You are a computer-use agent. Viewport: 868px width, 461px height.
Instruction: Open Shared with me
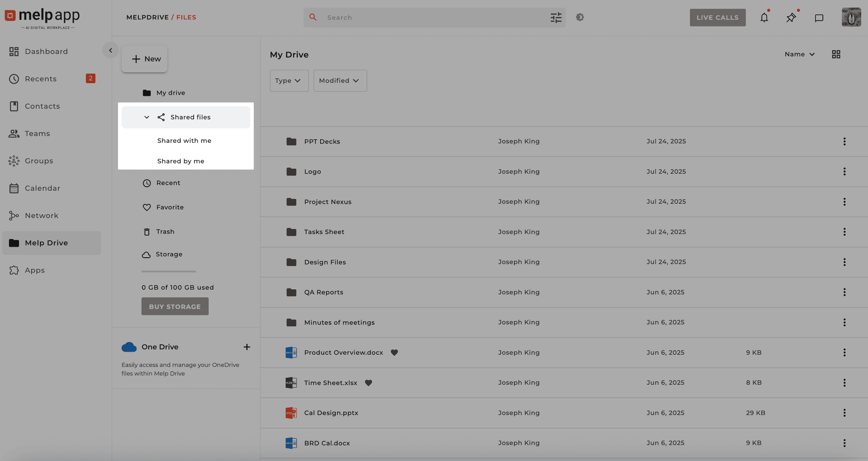pyautogui.click(x=184, y=141)
